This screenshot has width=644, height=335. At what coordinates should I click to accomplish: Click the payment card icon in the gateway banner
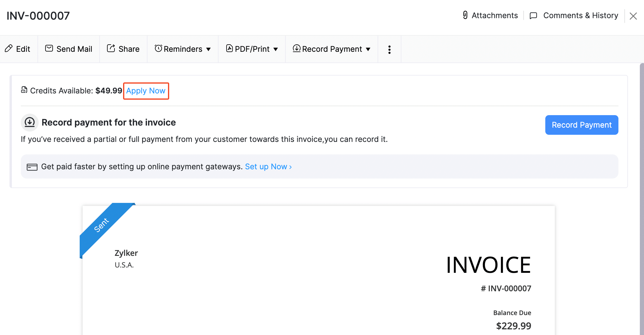tap(32, 167)
